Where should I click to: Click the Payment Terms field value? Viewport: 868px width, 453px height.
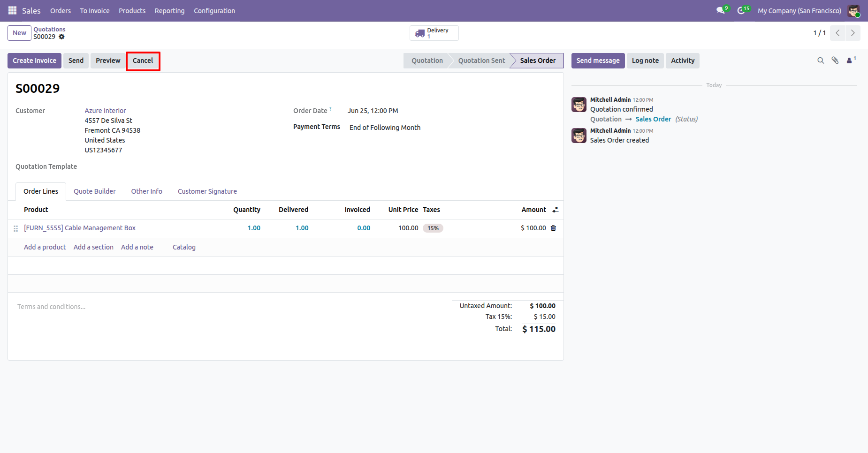point(385,128)
